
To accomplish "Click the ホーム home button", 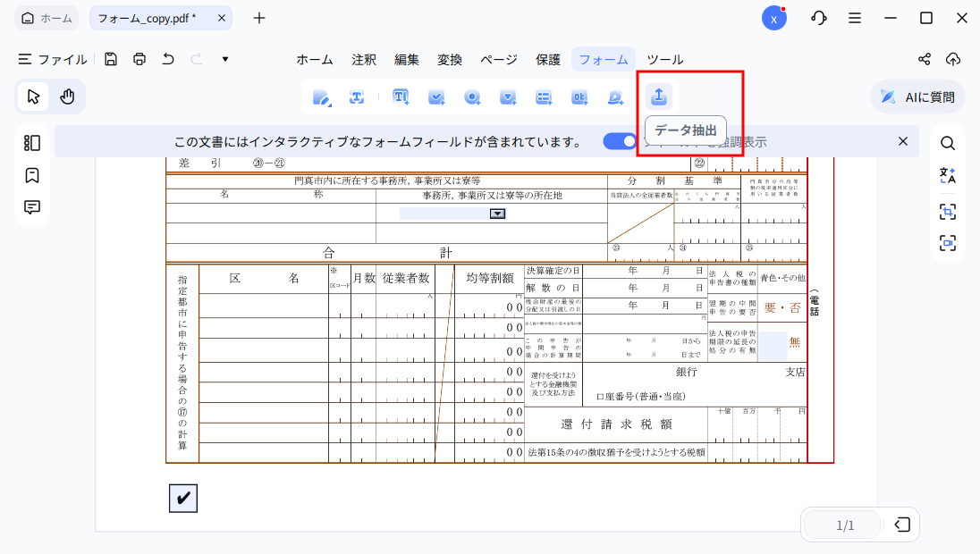I will click(46, 17).
